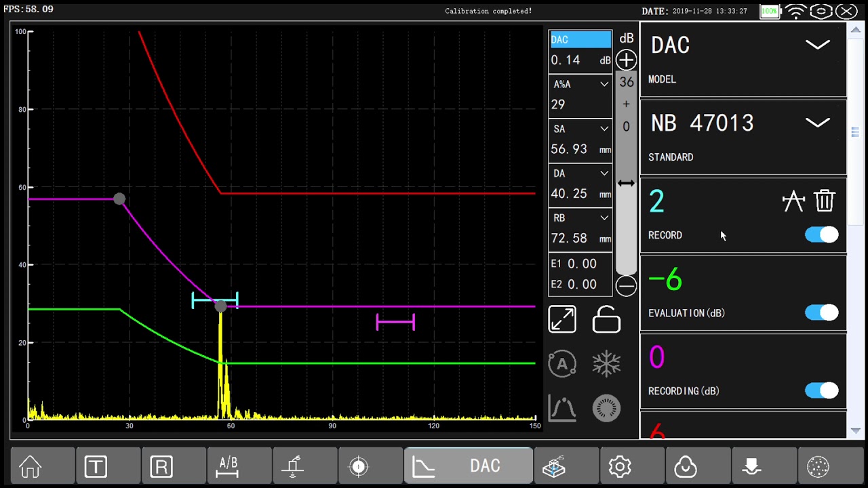Click the gain step value 36
Image resolution: width=868 pixels, height=488 pixels.
tap(626, 82)
